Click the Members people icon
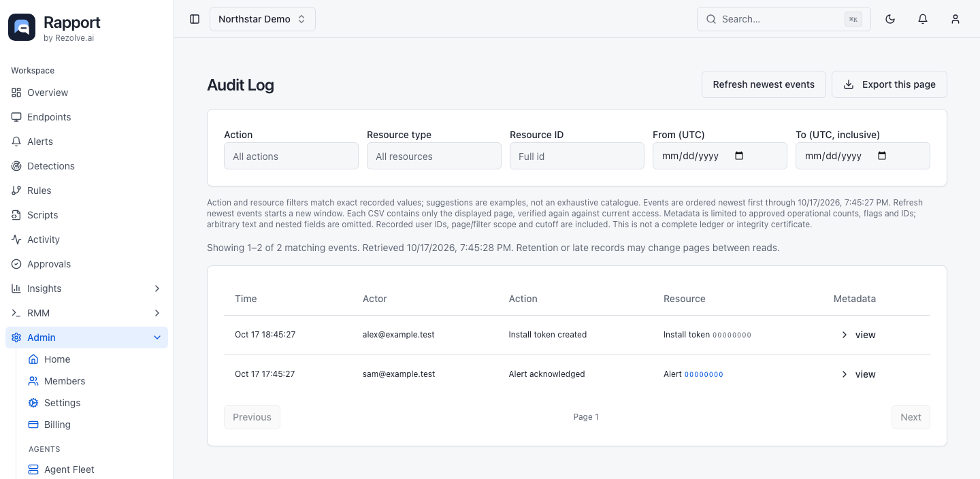 click(33, 381)
